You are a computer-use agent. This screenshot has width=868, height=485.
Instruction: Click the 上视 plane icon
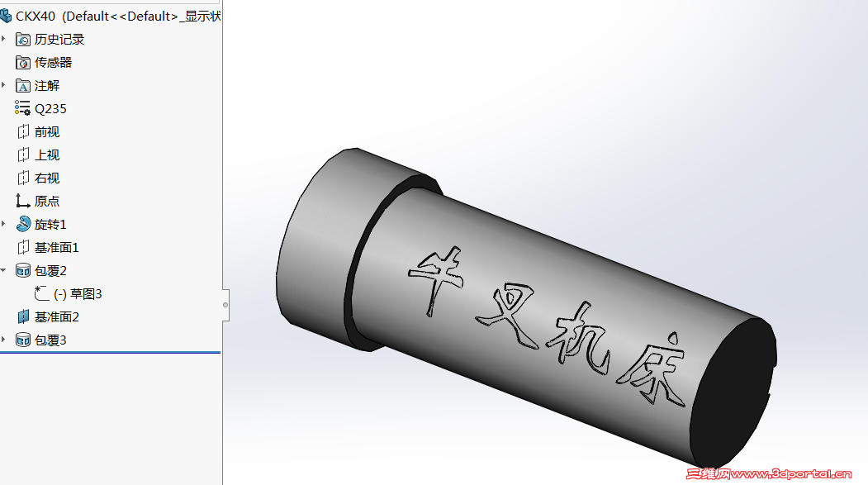click(x=22, y=155)
